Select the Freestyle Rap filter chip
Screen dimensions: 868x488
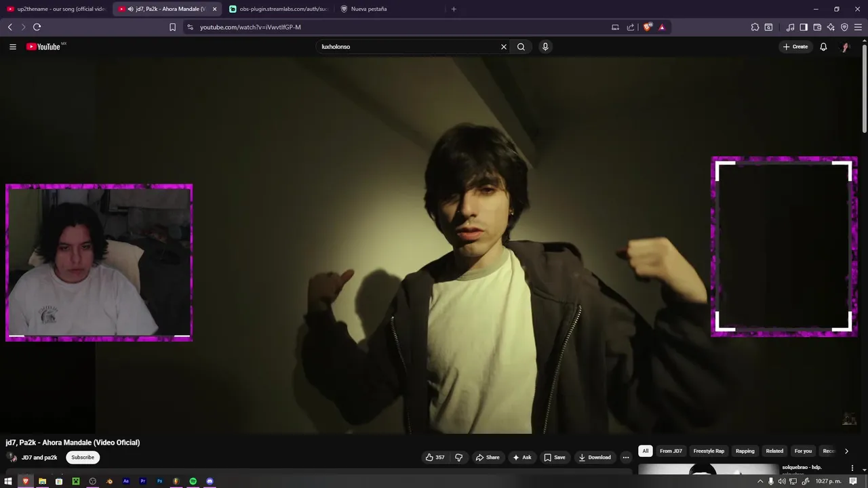[709, 451]
